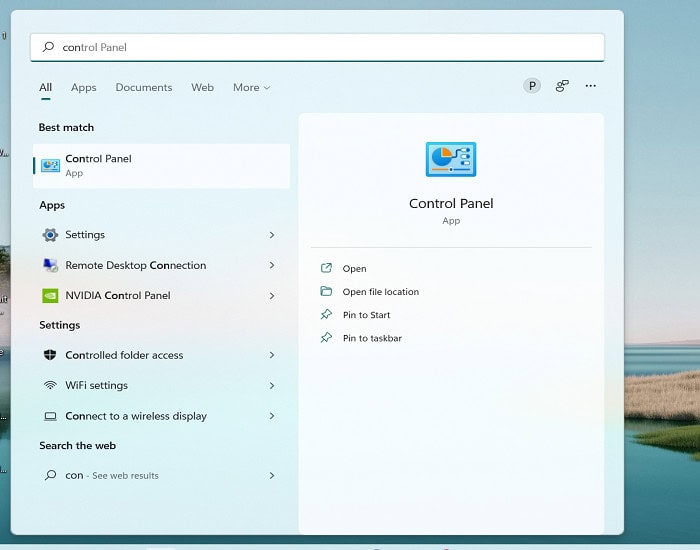Switch to the Web filter tab
This screenshot has height=550, width=700.
pyautogui.click(x=202, y=88)
